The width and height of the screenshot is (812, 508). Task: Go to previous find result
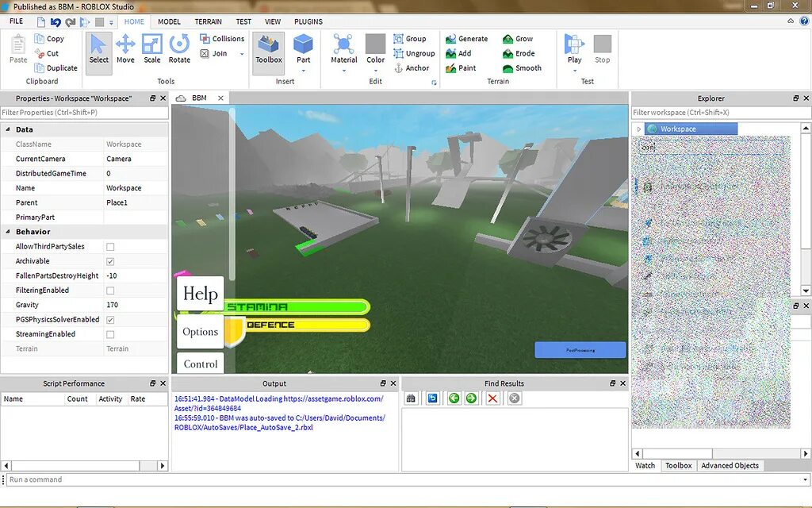pyautogui.click(x=454, y=398)
